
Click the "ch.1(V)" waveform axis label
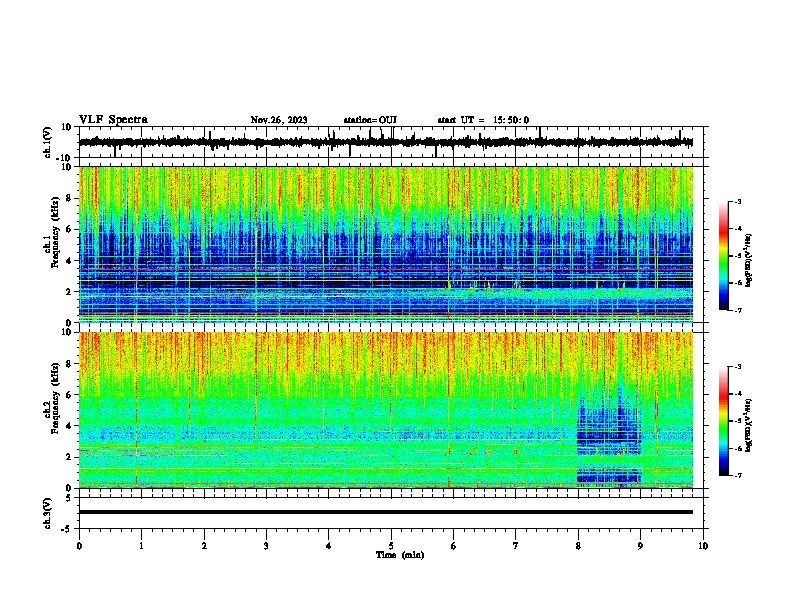48,142
